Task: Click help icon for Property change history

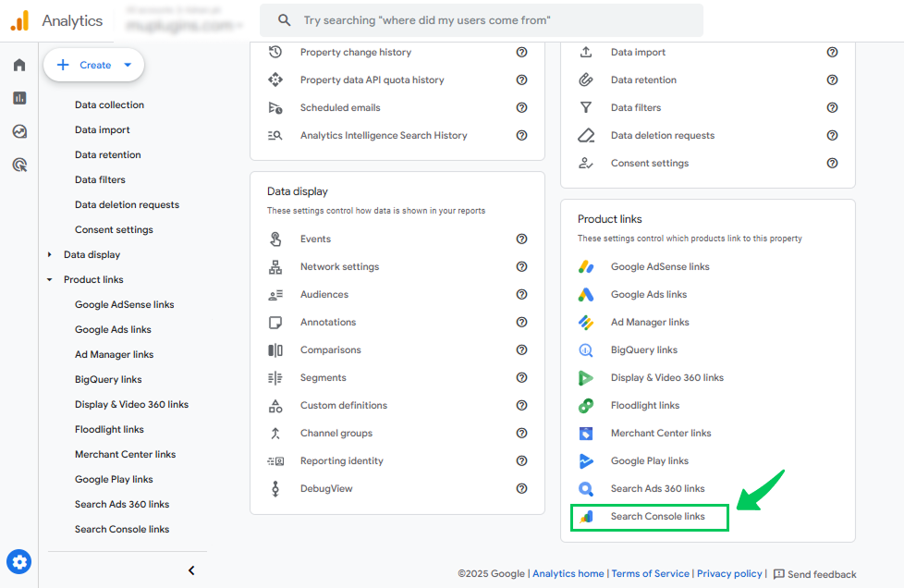Action: click(x=521, y=52)
